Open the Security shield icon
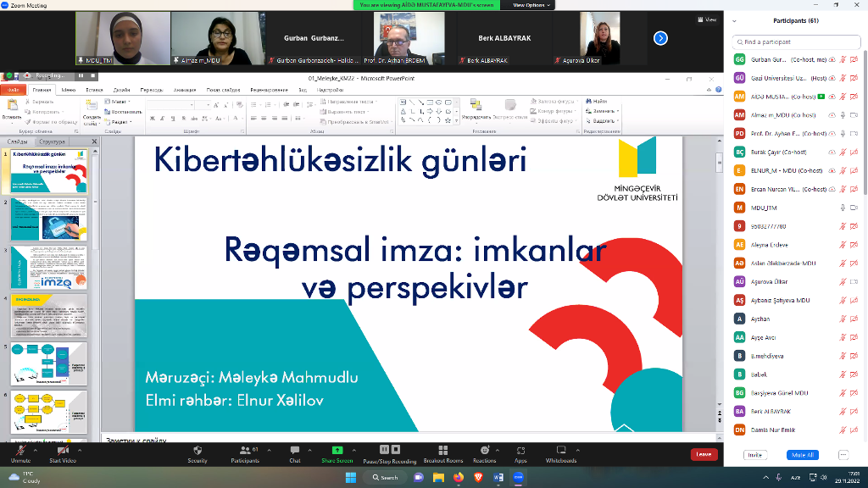868x488 pixels. coord(197,451)
